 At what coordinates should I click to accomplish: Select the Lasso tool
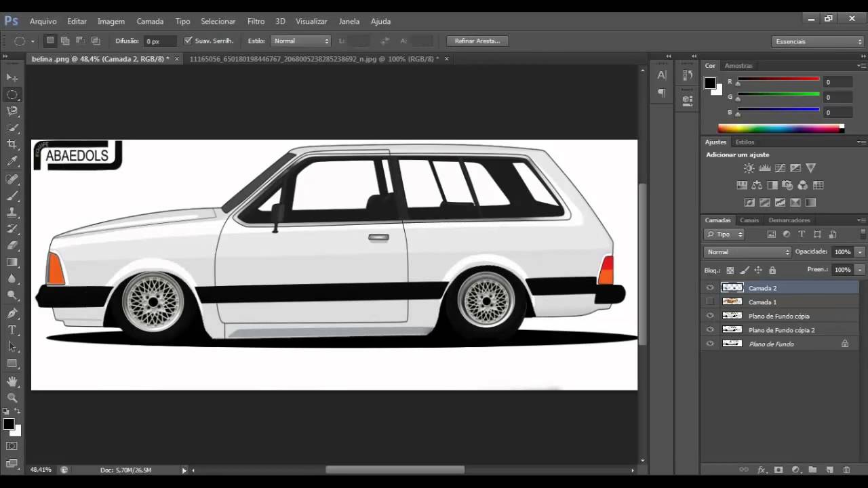(12, 111)
